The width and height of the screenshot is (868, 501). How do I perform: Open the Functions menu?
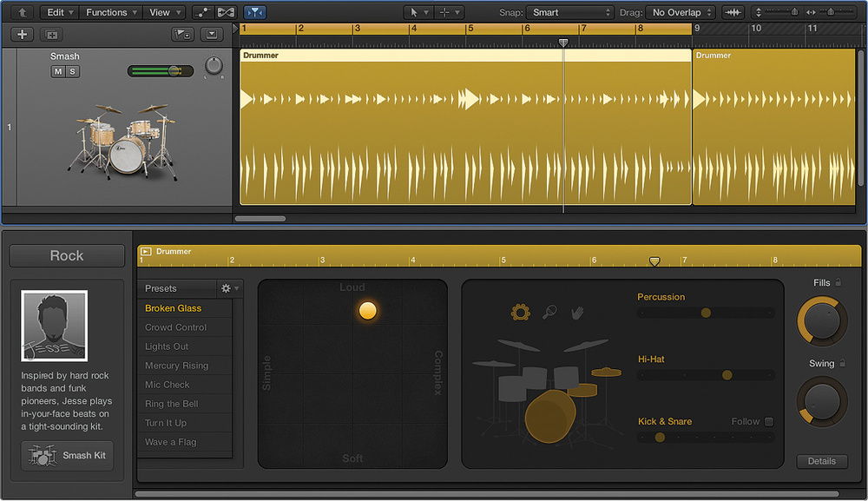[x=111, y=12]
